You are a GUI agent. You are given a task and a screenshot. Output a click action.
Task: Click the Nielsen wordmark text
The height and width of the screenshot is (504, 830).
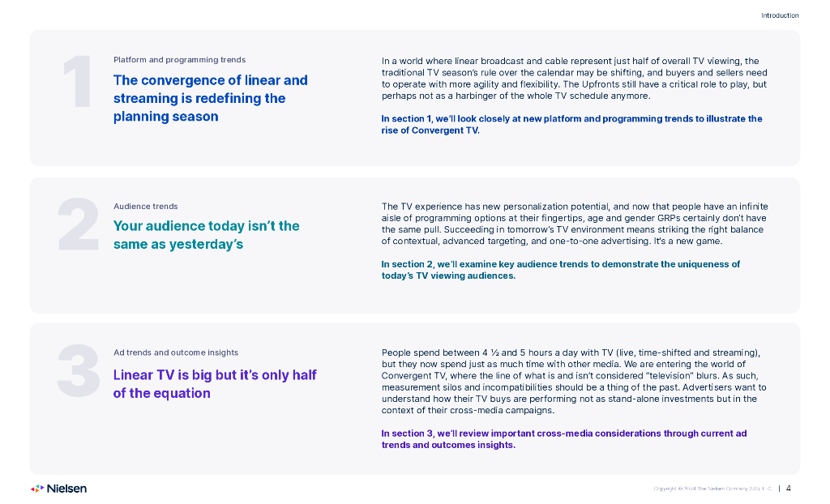(66, 489)
